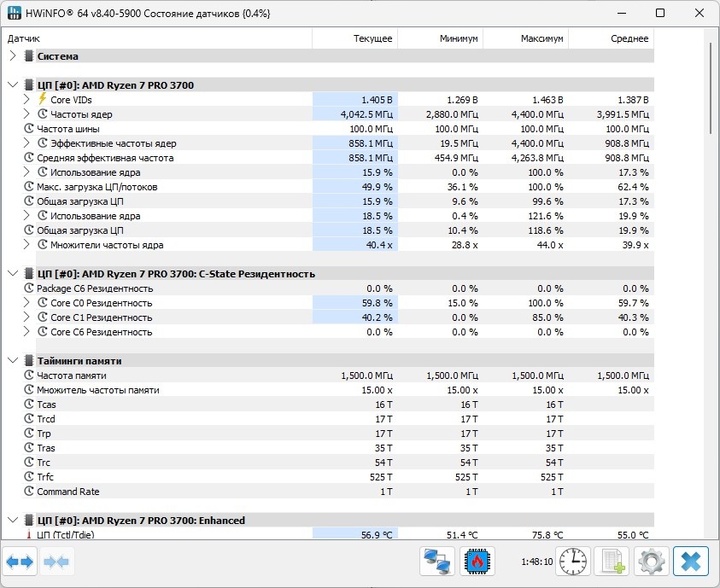Click the Текущее column header
This screenshot has height=588, width=720.
click(x=355, y=38)
